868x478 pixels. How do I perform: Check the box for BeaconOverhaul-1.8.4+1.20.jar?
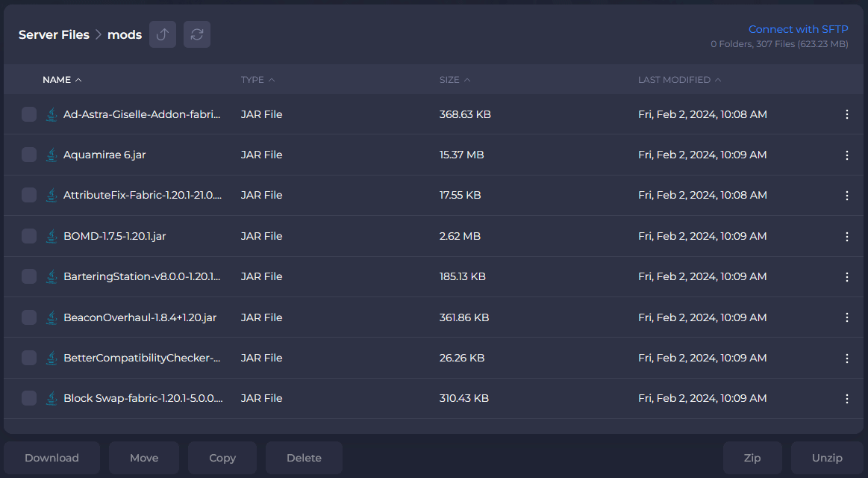point(29,317)
